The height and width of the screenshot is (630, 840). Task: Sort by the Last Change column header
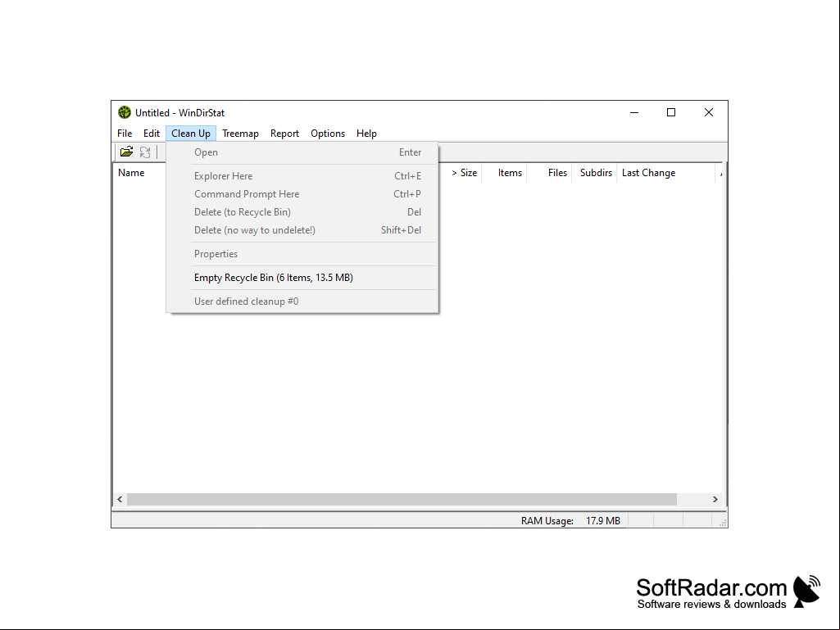[666, 173]
